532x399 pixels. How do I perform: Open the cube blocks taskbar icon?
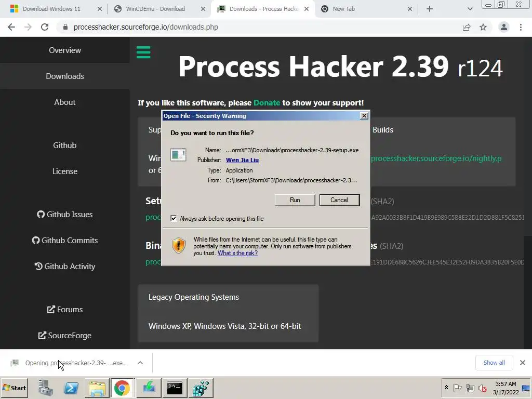pos(201,388)
